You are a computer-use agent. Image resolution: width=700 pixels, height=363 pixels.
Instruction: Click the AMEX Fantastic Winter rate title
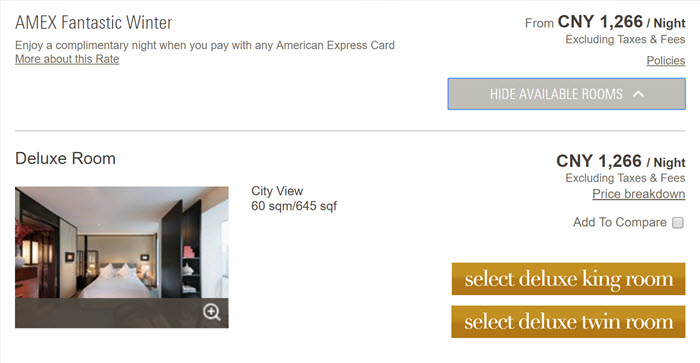[x=93, y=22]
